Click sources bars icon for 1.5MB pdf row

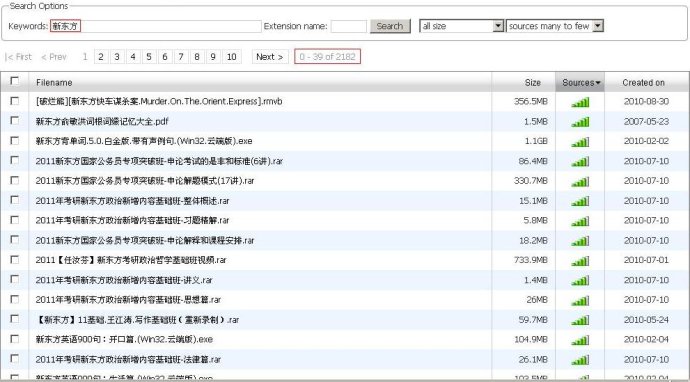tap(580, 122)
